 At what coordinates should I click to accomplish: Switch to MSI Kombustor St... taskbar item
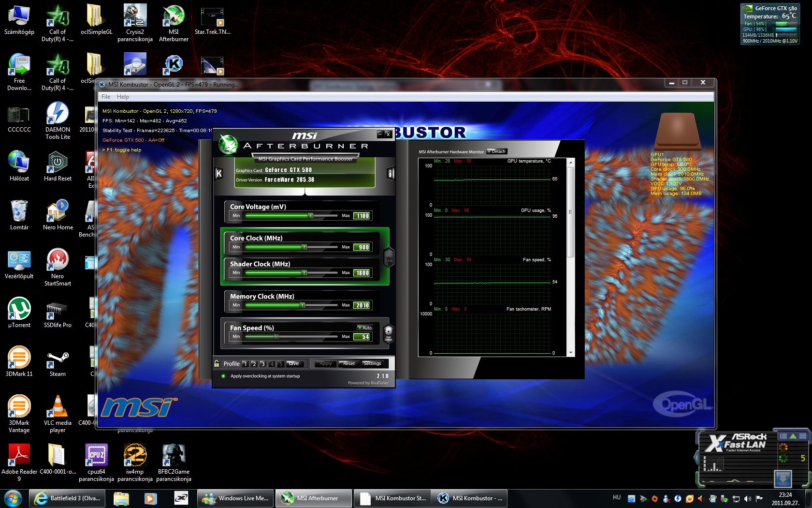click(x=392, y=498)
